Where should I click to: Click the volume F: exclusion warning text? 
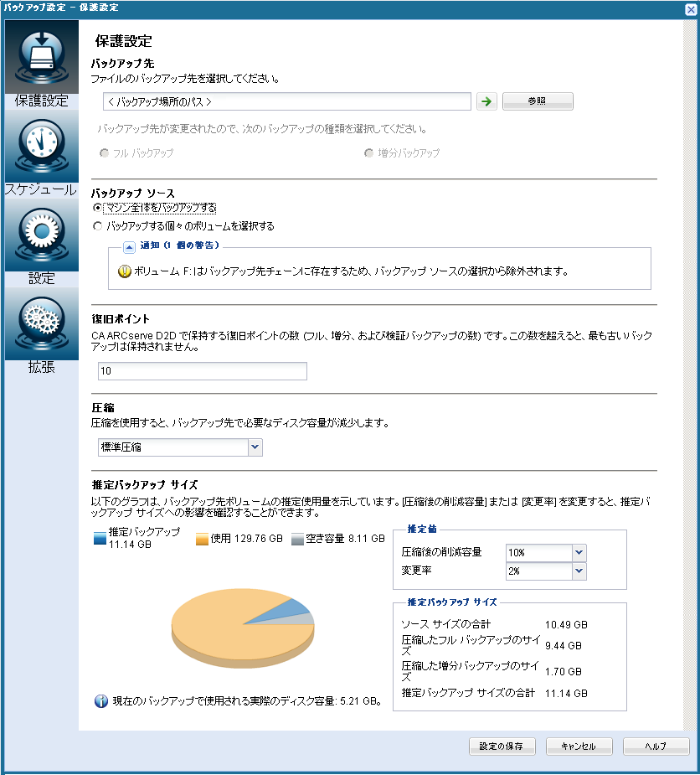click(351, 271)
